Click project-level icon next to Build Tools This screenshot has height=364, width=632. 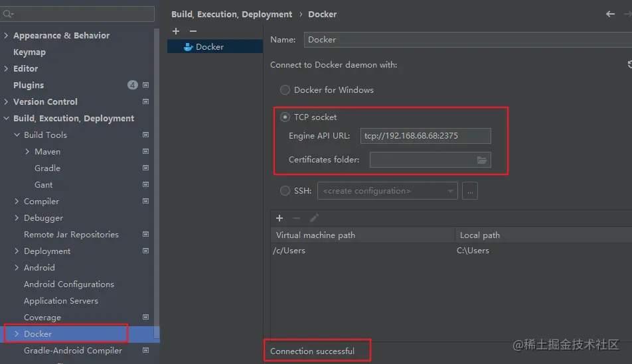(146, 135)
